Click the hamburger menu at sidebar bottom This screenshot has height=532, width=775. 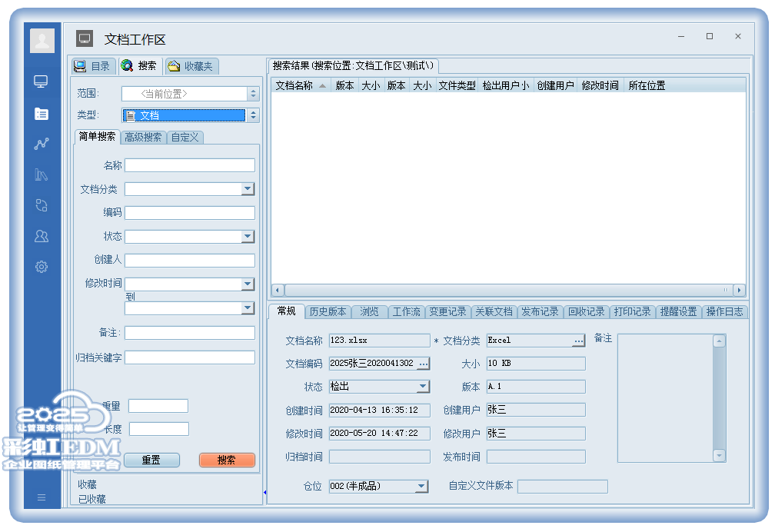click(42, 497)
